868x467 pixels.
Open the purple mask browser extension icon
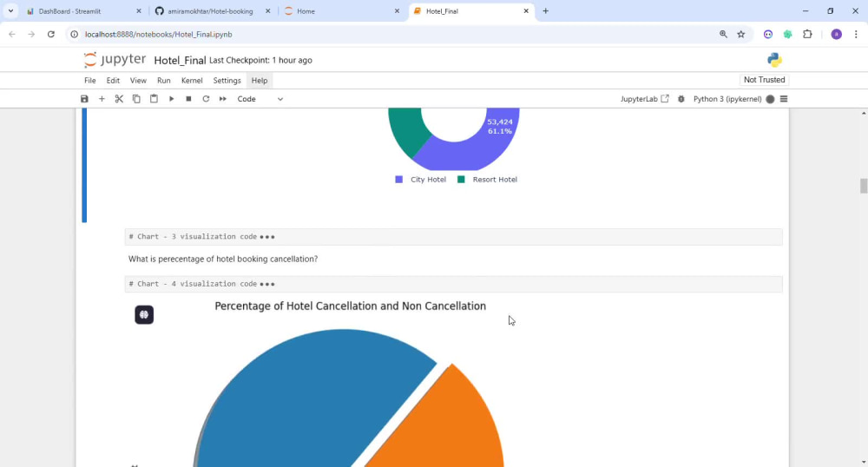(768, 35)
